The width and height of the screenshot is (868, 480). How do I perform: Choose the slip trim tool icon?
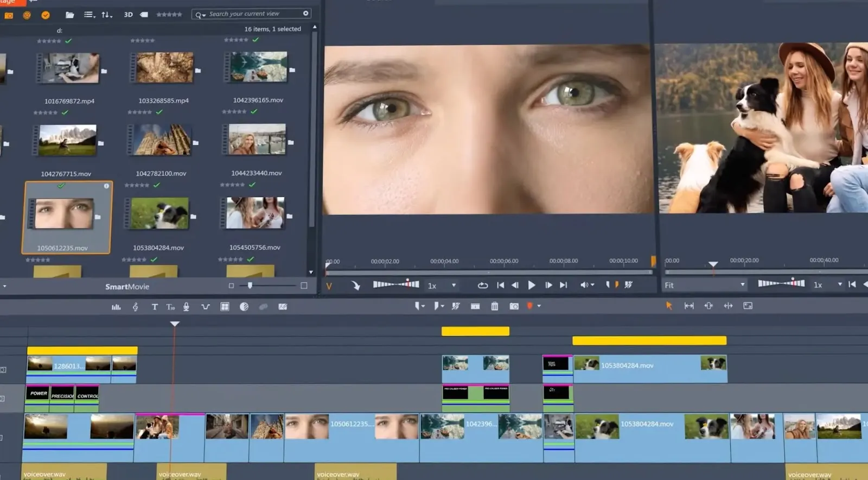689,306
